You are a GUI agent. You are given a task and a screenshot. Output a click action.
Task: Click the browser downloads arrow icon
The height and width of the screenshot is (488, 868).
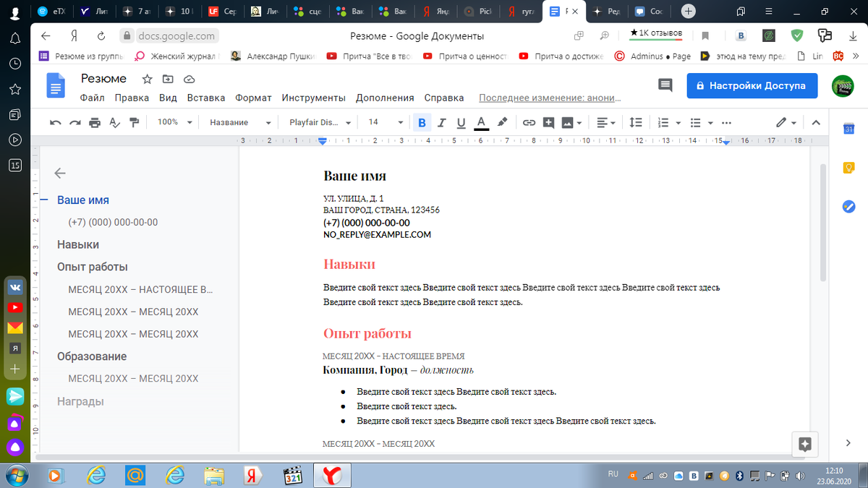coord(853,35)
